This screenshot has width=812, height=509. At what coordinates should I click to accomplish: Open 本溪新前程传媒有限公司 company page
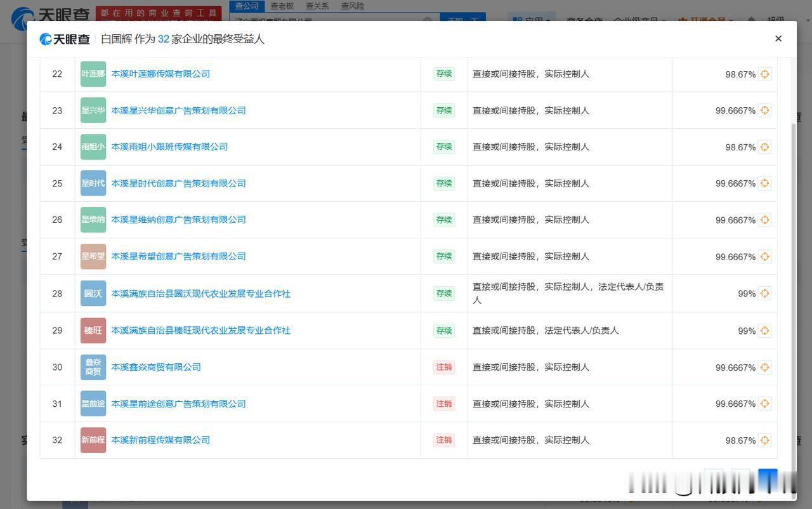(x=160, y=440)
